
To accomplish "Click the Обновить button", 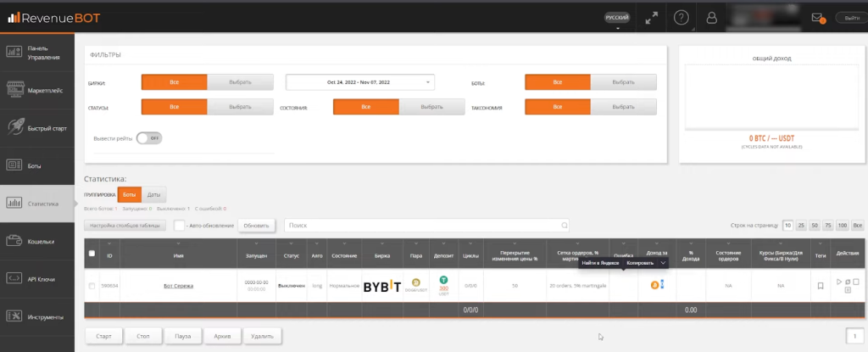I will [x=257, y=226].
